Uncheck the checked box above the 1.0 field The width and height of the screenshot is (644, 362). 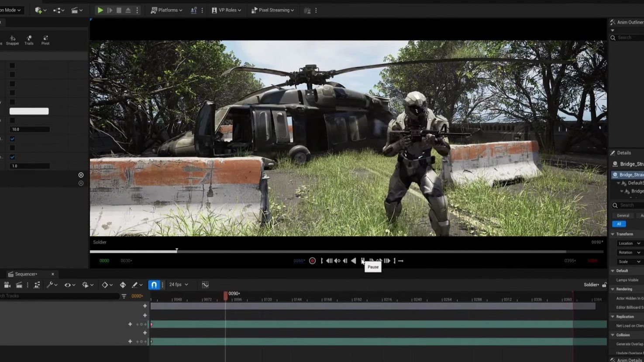click(12, 157)
